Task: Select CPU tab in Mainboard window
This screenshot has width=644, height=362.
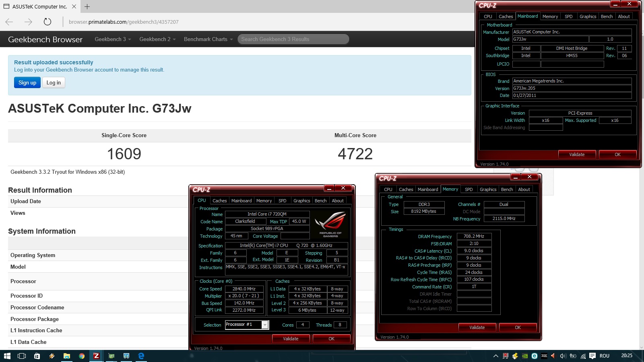Action: click(488, 16)
